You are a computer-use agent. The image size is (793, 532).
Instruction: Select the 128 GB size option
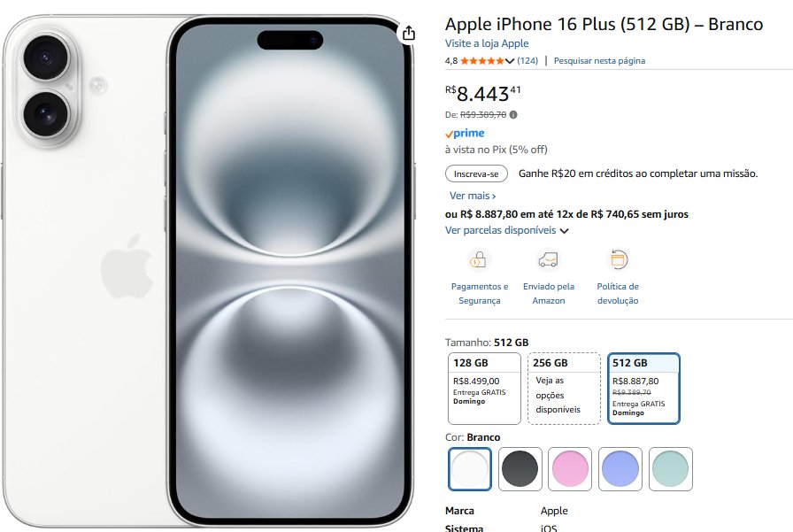pos(484,389)
